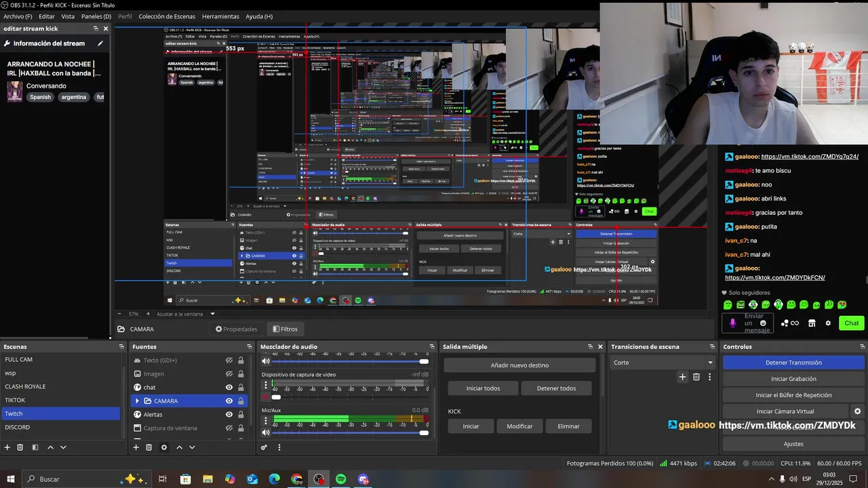Viewport: 868px width, 488px height.
Task: Open emoji picker in chat input
Action: point(764,323)
